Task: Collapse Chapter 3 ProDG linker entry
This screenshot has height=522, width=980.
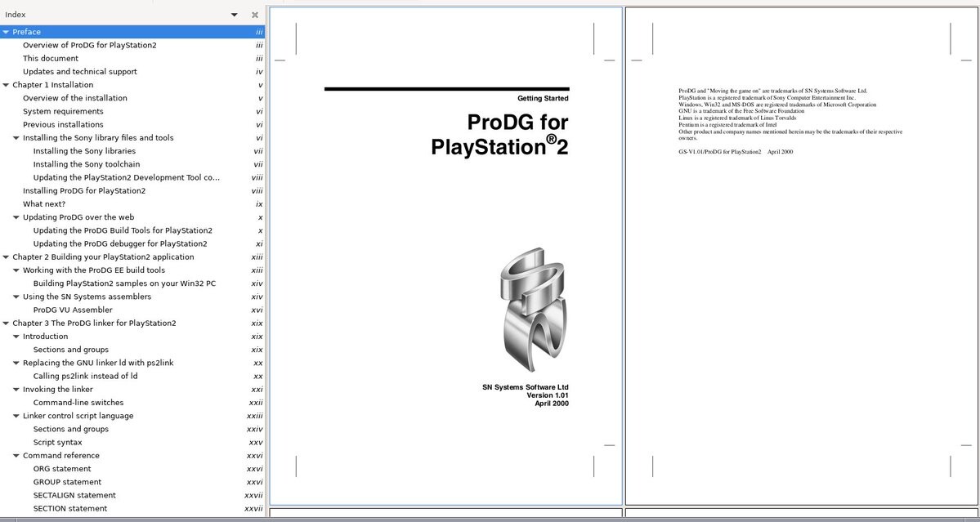Action: point(6,323)
